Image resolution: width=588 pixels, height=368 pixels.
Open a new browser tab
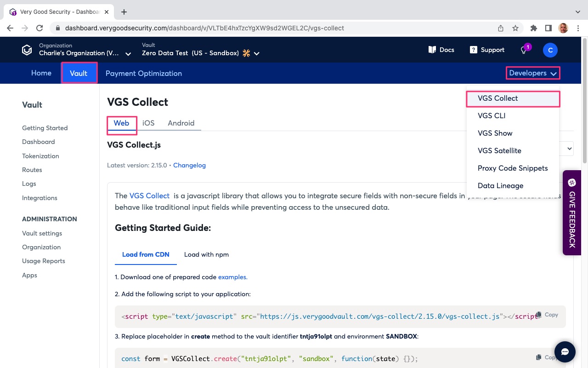pos(124,12)
